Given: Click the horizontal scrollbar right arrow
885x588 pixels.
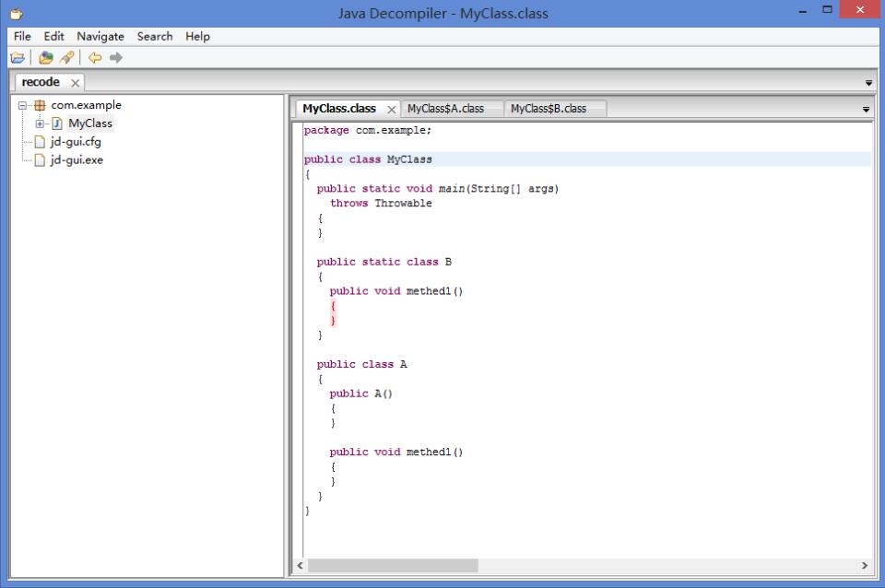Looking at the screenshot, I should (864, 565).
